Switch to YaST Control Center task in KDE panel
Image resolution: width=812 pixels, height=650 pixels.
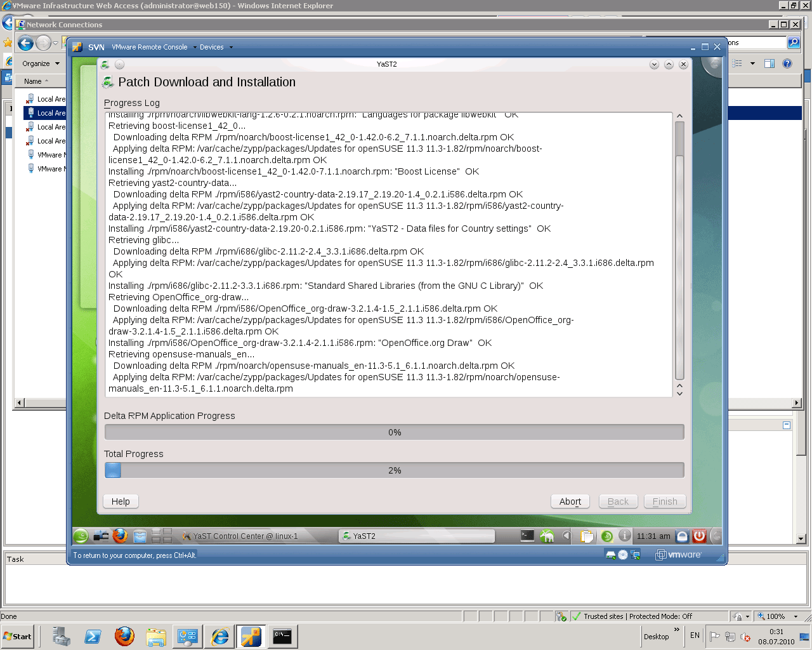tap(257, 536)
